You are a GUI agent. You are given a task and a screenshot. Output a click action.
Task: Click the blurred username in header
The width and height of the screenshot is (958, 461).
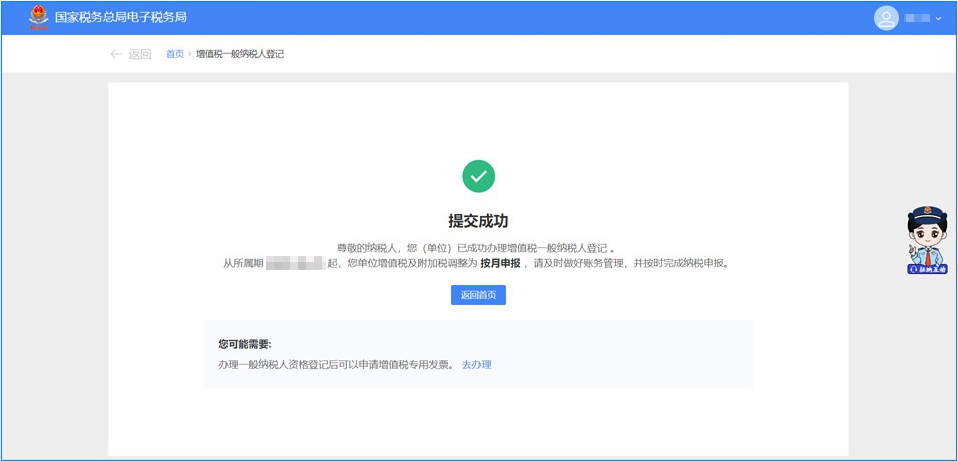tap(916, 19)
